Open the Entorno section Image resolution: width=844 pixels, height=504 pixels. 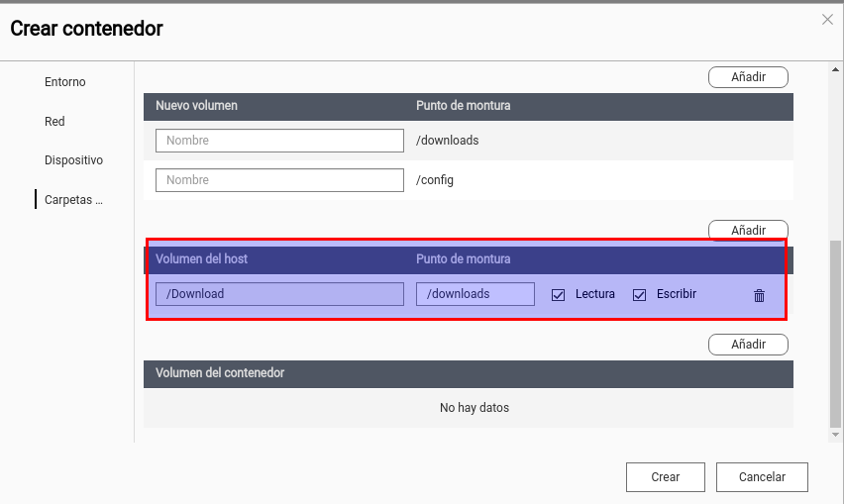[x=65, y=82]
